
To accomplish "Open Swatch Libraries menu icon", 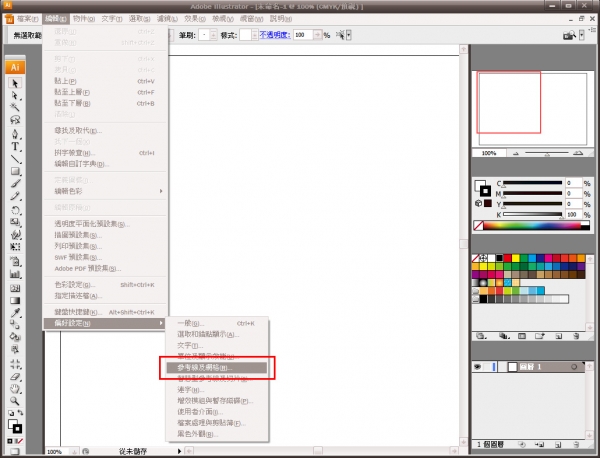I will tap(480, 336).
